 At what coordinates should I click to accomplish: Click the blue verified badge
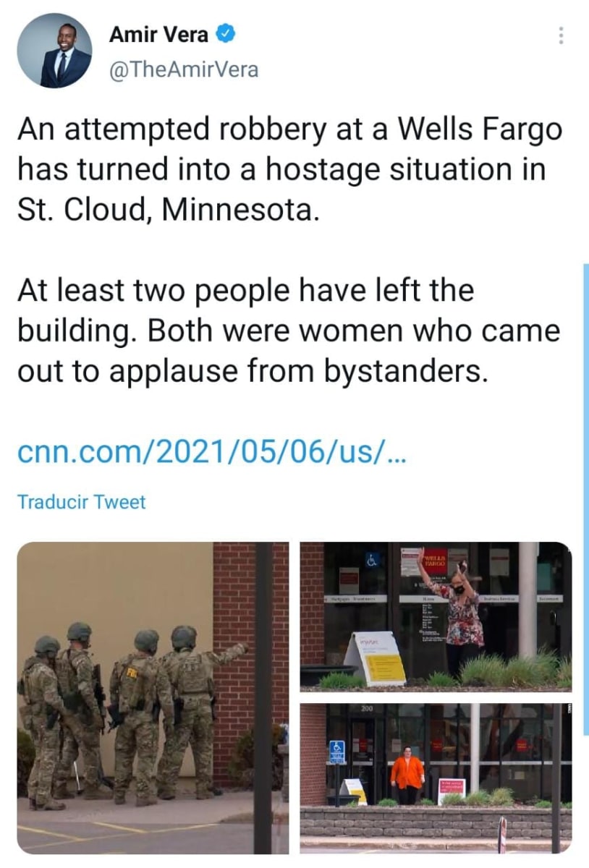226,33
